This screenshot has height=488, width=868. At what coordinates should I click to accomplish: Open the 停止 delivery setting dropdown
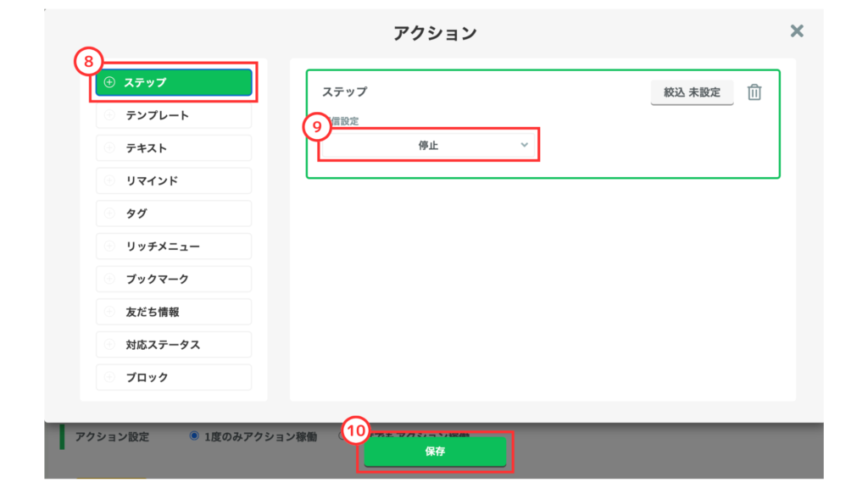(428, 146)
